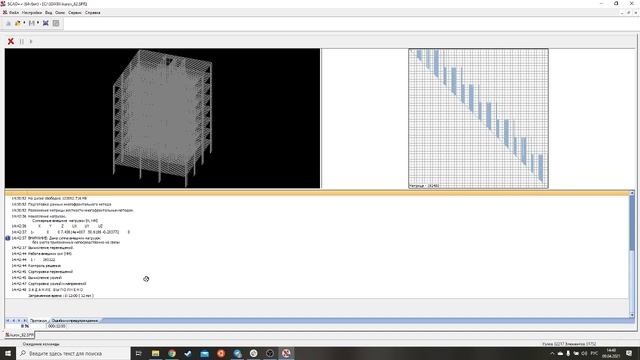
Task: Show hidden system tray icons
Action: click(552, 353)
